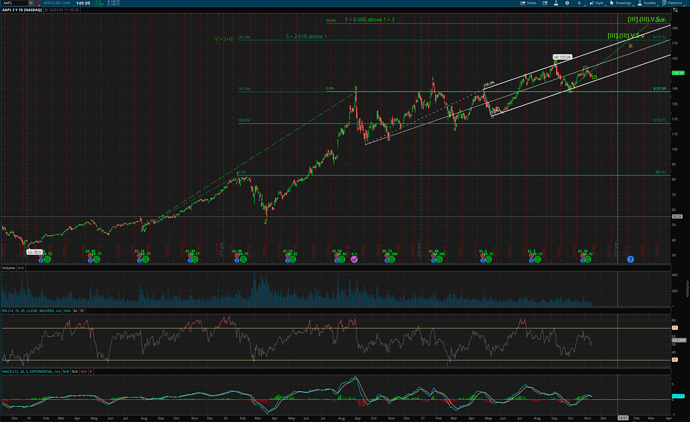Click the Lo: 35.5 low price bubble
Image resolution: width=690 pixels, height=422 pixels.
tap(34, 252)
